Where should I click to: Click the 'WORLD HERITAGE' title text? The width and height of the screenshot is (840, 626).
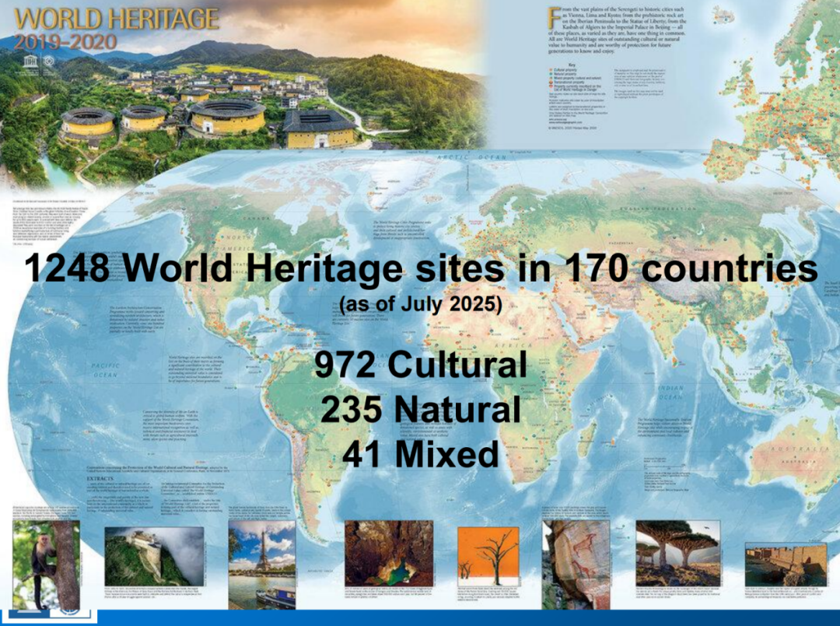tap(116, 19)
